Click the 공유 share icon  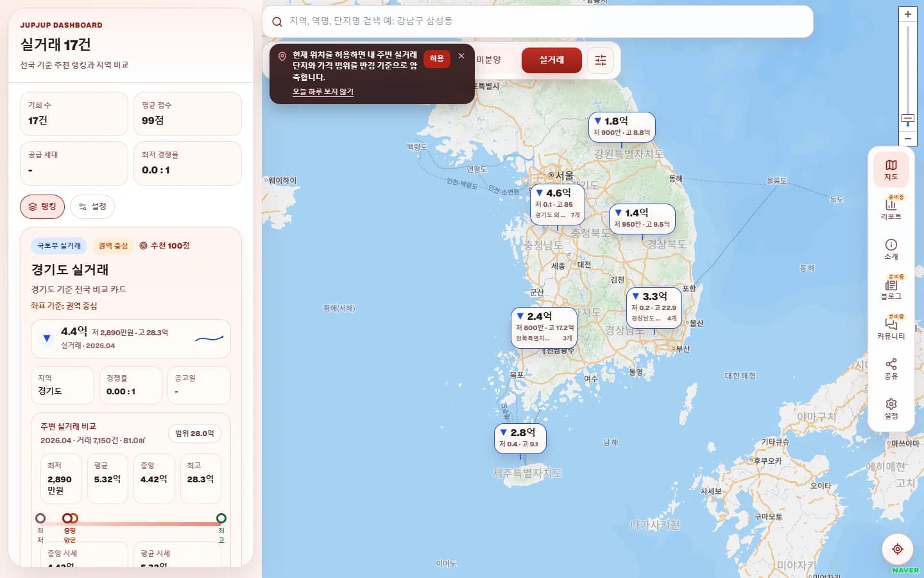click(891, 369)
